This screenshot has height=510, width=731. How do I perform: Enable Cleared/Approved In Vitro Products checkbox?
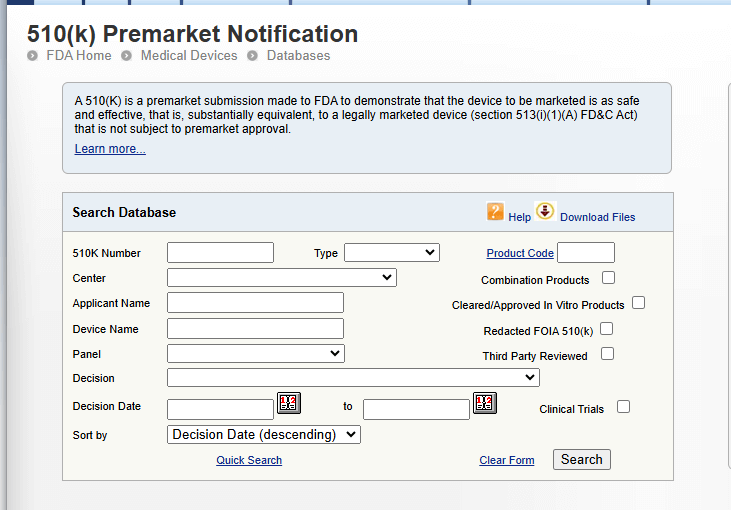(x=638, y=303)
